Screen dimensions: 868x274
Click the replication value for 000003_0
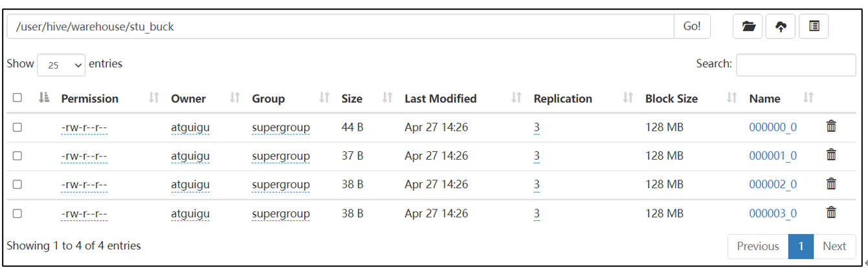[537, 213]
